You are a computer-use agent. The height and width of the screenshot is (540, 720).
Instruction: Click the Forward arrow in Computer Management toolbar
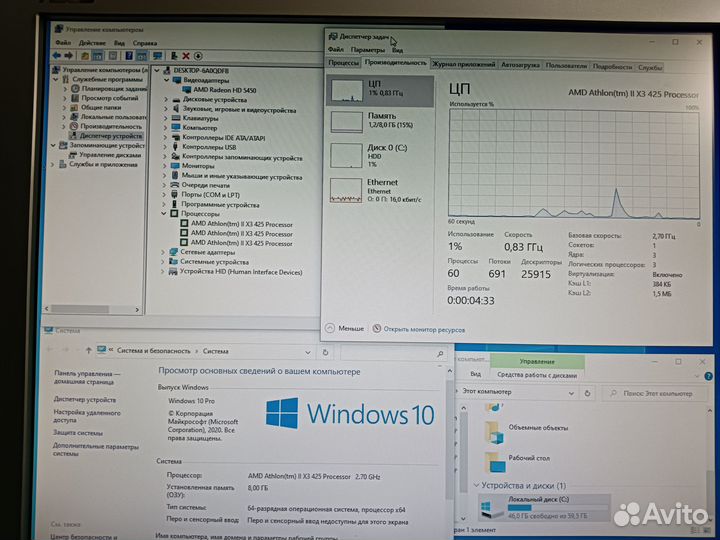tap(68, 56)
